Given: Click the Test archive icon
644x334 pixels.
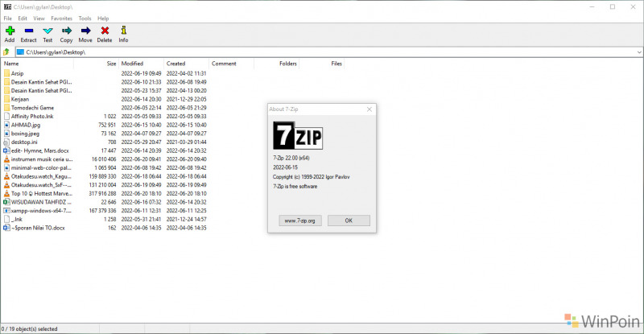Looking at the screenshot, I should pos(47,31).
